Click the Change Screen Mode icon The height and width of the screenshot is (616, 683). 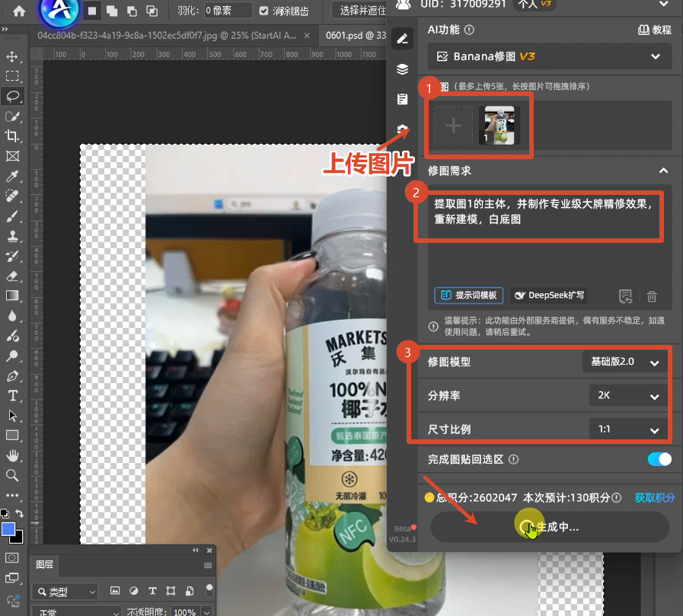click(11, 578)
